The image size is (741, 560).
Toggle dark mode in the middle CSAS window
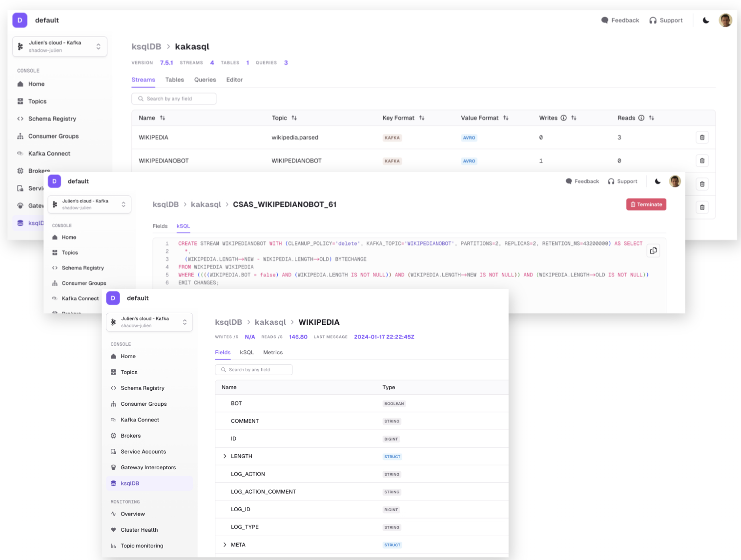click(x=658, y=181)
